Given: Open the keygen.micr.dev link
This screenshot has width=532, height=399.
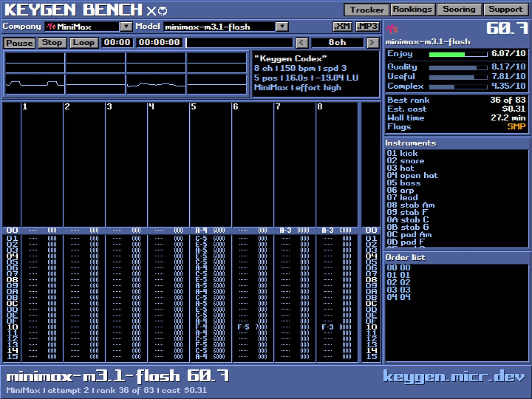Looking at the screenshot, I should 454,376.
